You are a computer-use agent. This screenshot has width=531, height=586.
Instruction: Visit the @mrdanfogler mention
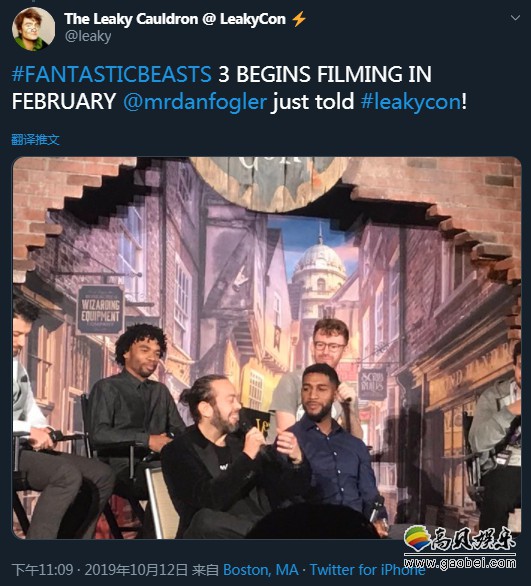(x=195, y=102)
